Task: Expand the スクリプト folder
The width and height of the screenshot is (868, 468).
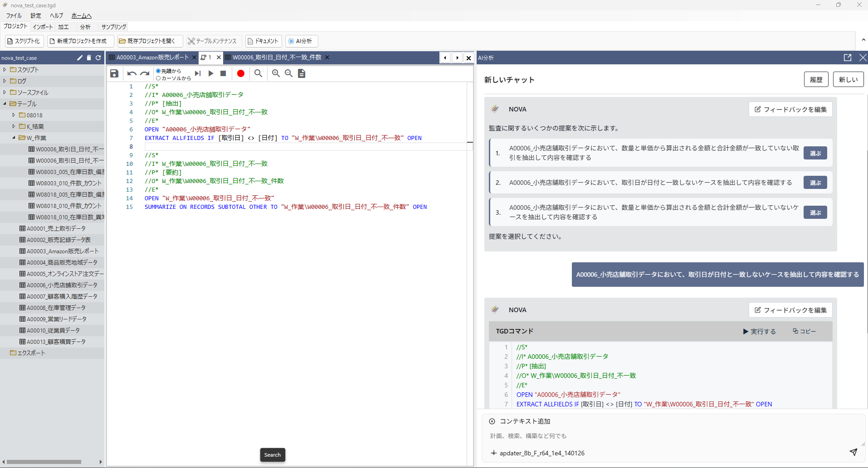Action: [4, 69]
